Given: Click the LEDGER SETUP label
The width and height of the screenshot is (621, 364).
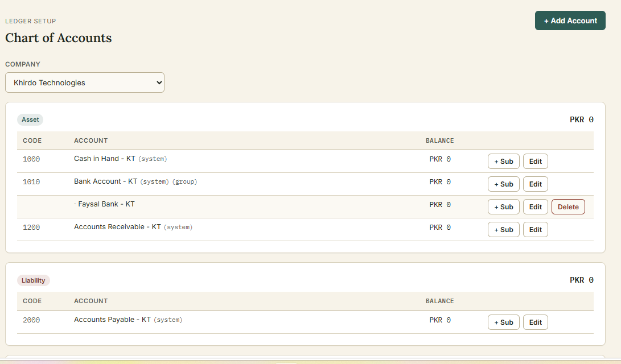Looking at the screenshot, I should (x=31, y=21).
